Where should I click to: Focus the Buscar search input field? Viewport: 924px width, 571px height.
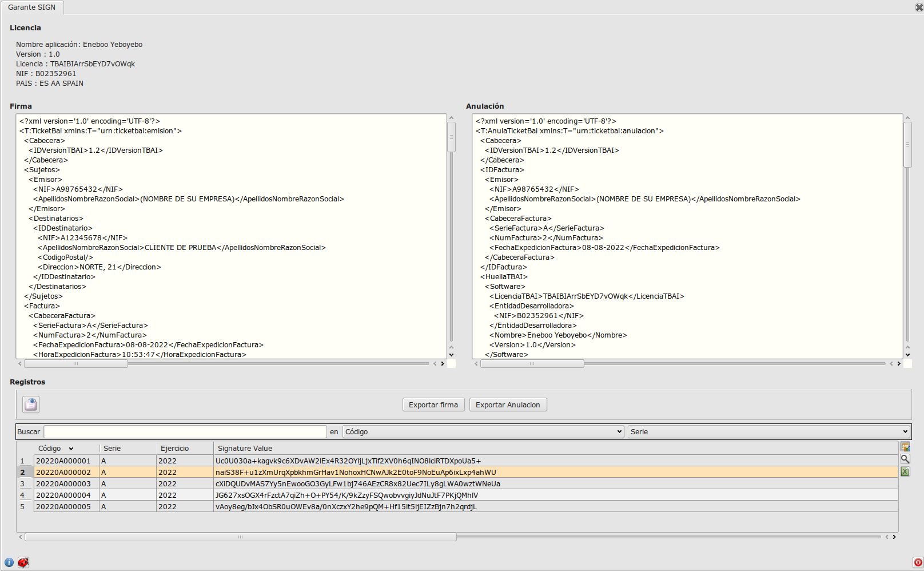185,431
